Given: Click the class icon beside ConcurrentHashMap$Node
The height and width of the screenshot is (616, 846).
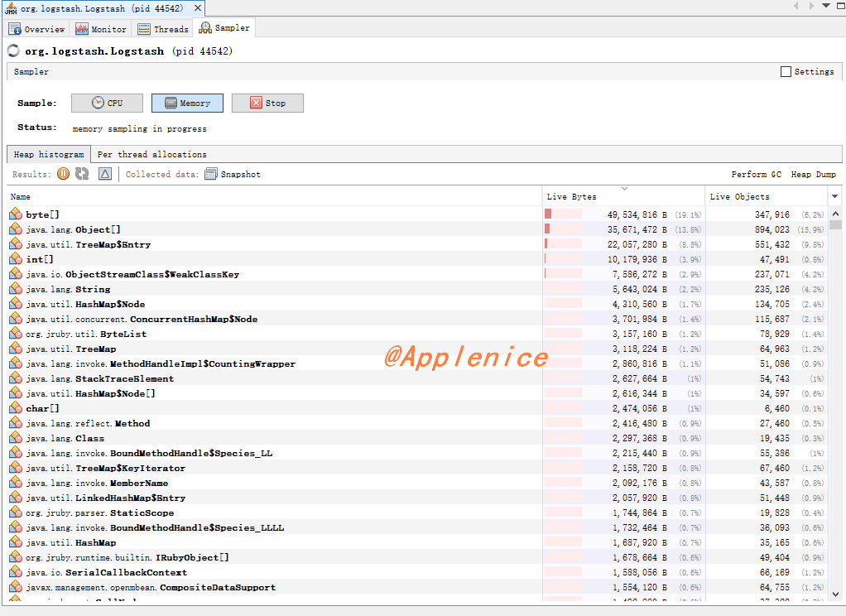Looking at the screenshot, I should coord(16,319).
